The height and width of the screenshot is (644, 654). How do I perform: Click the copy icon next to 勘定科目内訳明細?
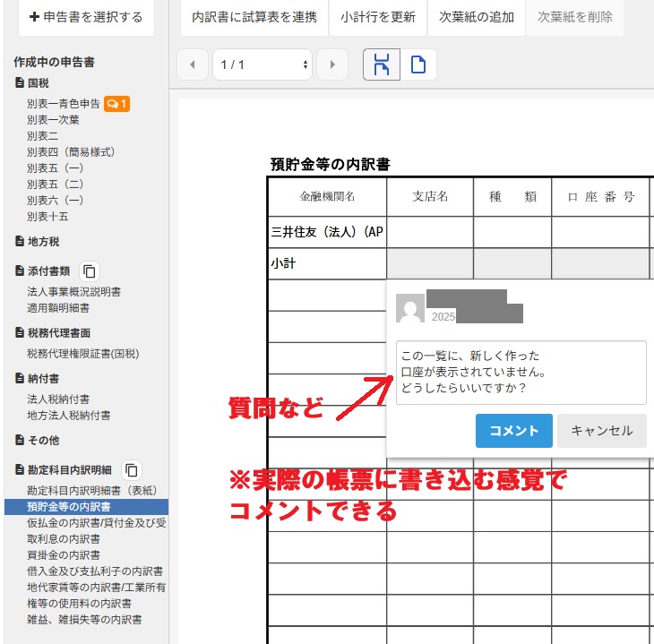[x=132, y=469]
